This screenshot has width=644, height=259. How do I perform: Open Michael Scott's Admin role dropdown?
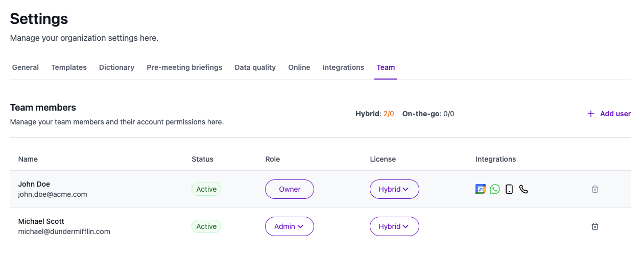tap(289, 226)
